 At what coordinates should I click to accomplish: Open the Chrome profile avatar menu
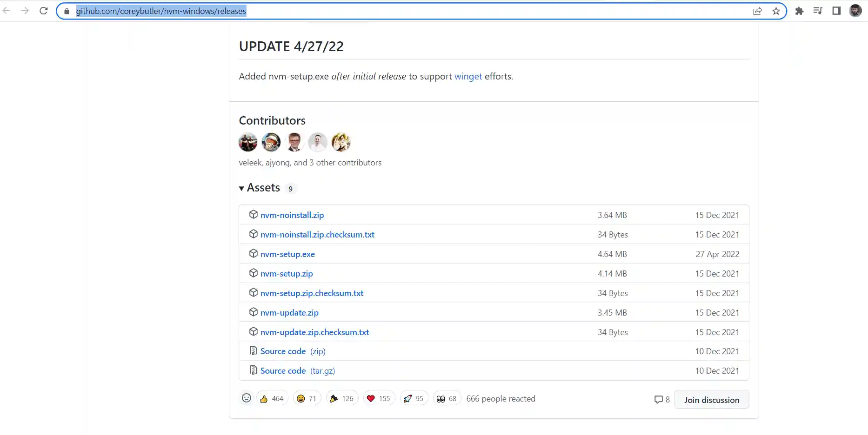(855, 11)
